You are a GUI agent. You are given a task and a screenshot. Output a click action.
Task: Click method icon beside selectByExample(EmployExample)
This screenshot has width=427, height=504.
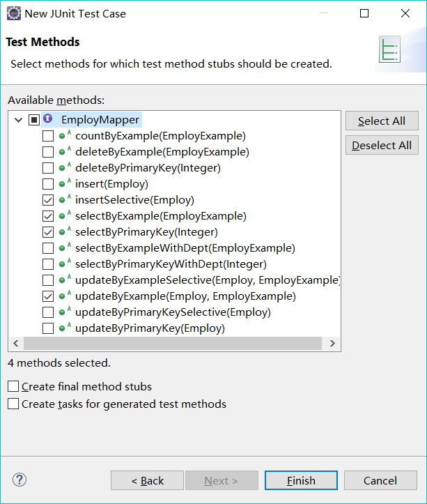click(x=65, y=215)
